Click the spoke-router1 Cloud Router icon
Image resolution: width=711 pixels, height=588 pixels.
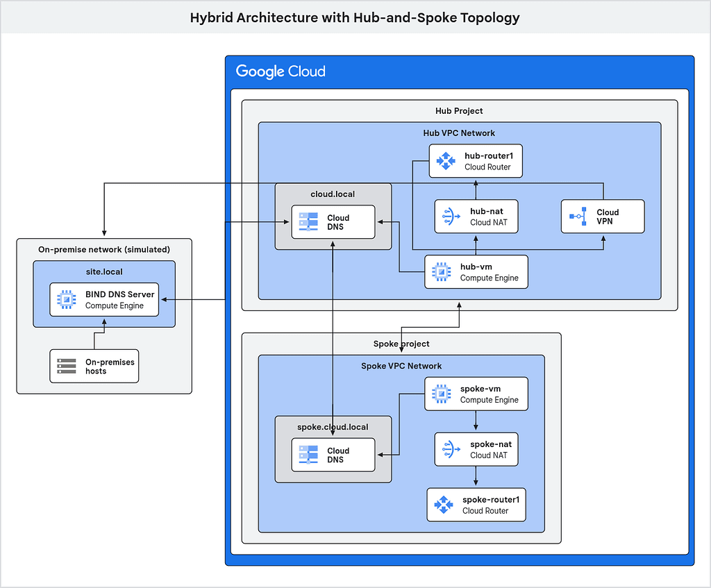coord(444,505)
